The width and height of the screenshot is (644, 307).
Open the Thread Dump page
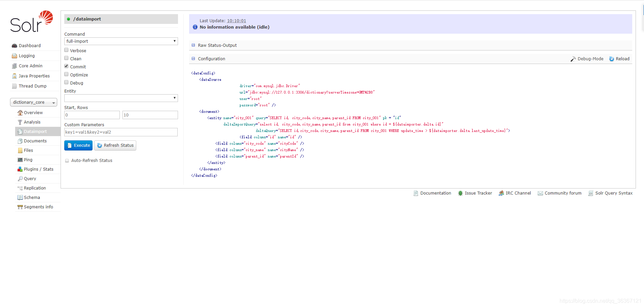coord(33,86)
